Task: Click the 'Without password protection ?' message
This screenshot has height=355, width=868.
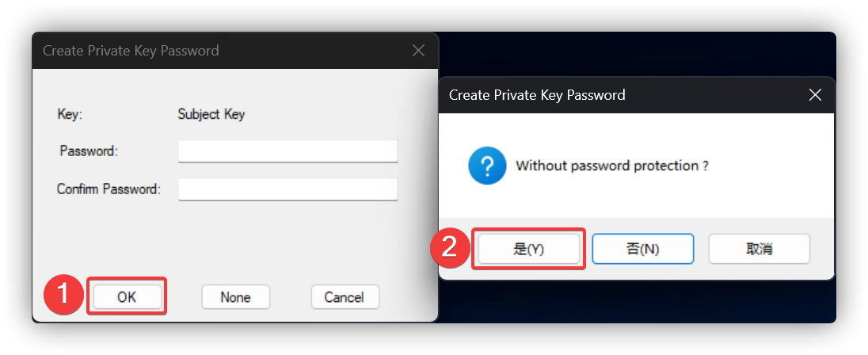Action: 611,166
